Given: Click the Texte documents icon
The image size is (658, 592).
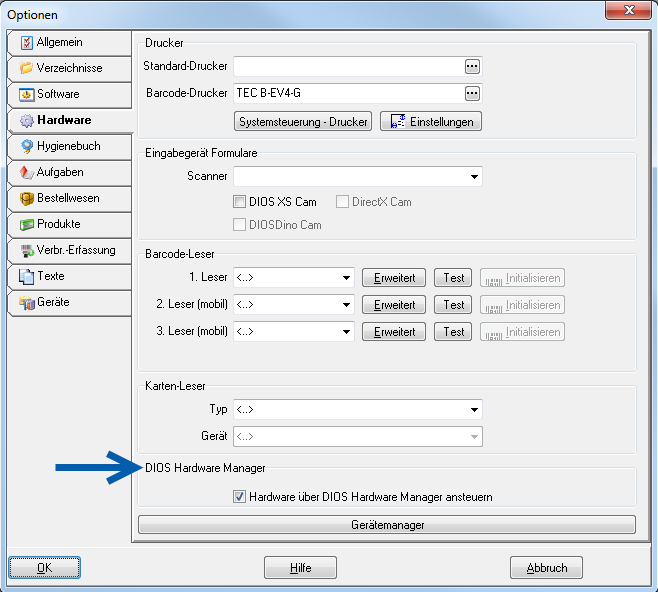Looking at the screenshot, I should pos(26,276).
